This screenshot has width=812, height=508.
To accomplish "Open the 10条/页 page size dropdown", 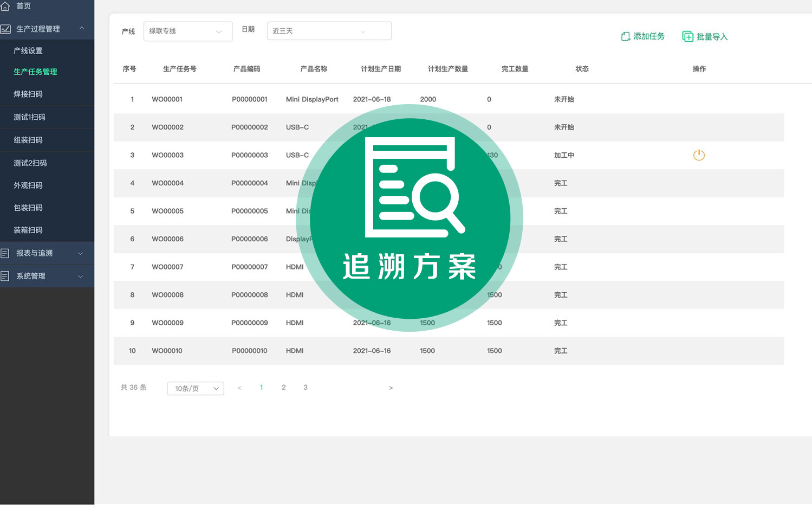I will pyautogui.click(x=195, y=388).
